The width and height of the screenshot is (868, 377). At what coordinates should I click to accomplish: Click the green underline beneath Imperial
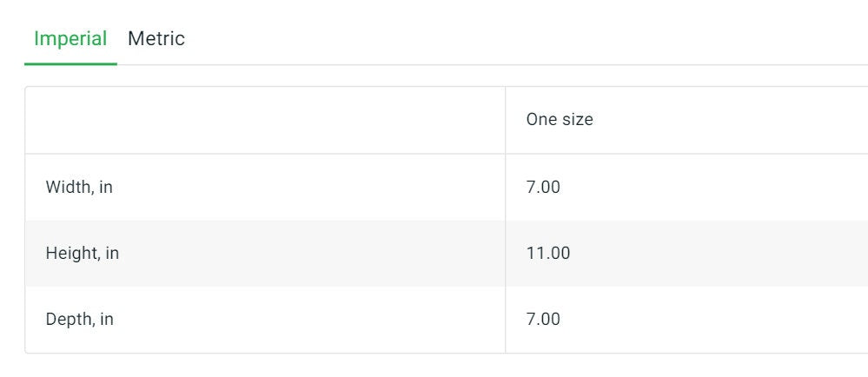tap(70, 63)
